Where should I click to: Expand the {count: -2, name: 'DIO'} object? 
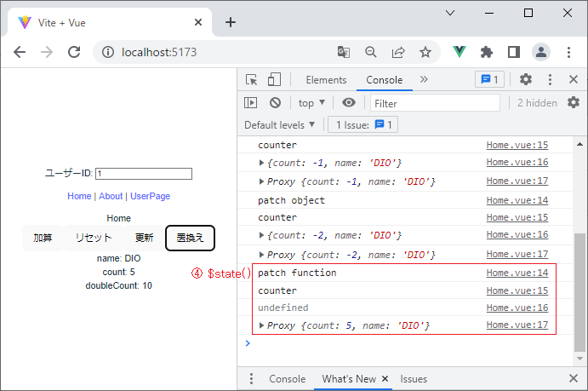[261, 235]
